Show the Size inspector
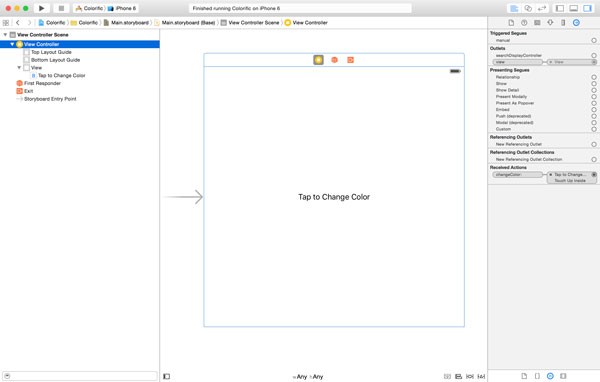 pyautogui.click(x=563, y=23)
